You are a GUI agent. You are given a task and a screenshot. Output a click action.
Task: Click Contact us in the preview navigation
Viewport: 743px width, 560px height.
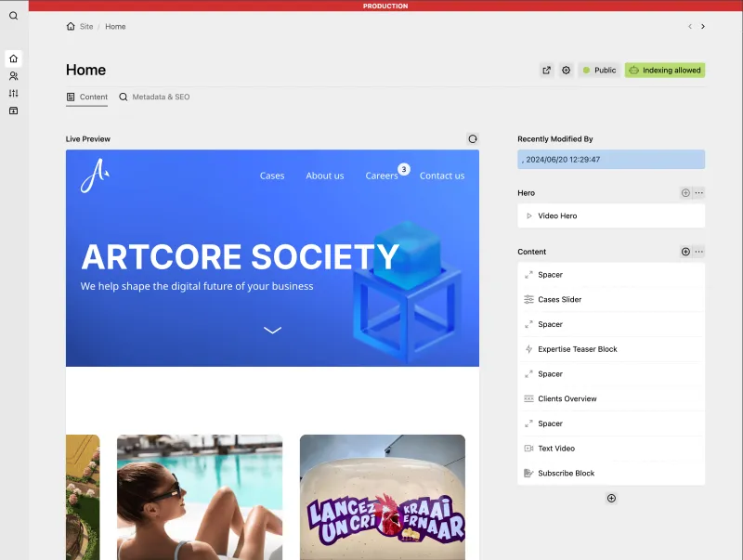(442, 176)
